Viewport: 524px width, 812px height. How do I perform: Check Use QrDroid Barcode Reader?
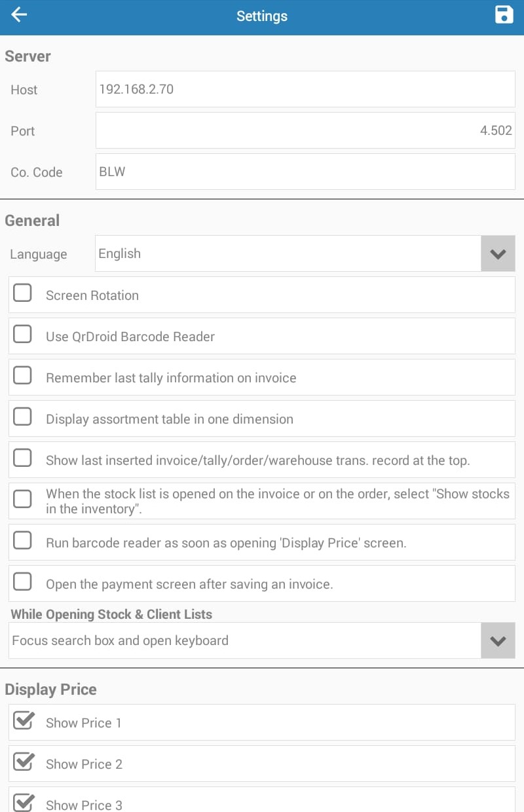point(22,335)
